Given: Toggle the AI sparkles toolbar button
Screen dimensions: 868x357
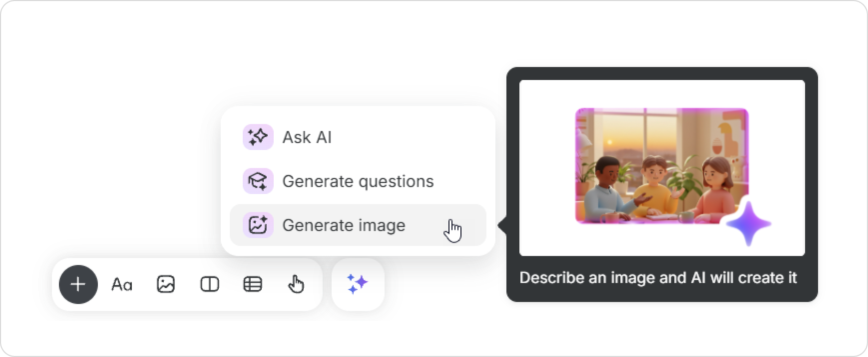Looking at the screenshot, I should click(358, 284).
